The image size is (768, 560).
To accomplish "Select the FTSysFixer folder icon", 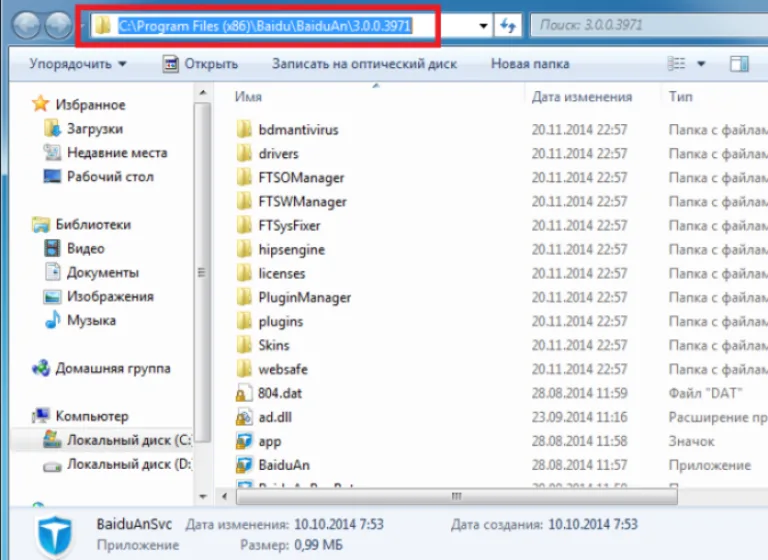I will (244, 225).
